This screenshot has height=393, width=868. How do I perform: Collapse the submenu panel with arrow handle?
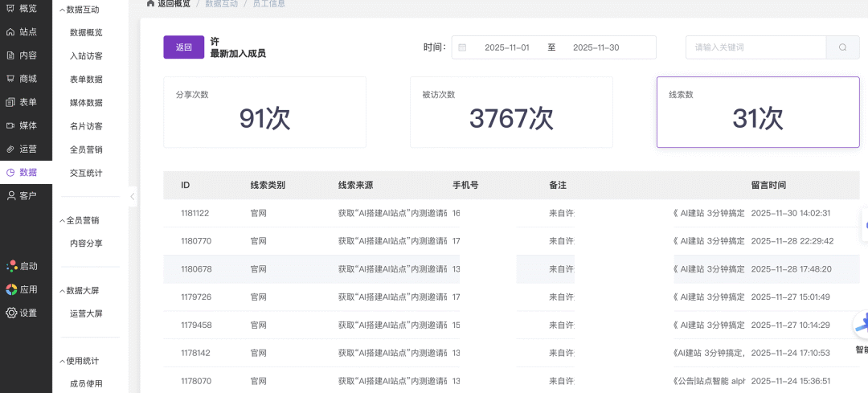pos(133,196)
